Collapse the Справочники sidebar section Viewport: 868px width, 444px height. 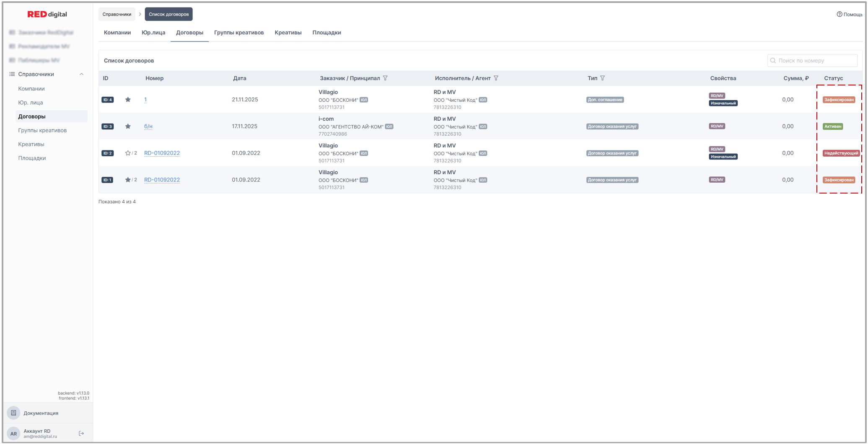click(82, 74)
